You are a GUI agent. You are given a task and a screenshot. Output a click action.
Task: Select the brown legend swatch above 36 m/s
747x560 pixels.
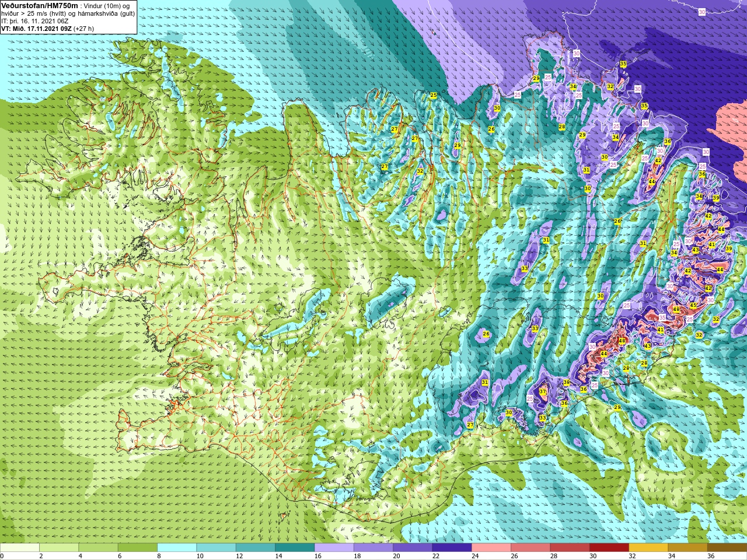pos(727,547)
